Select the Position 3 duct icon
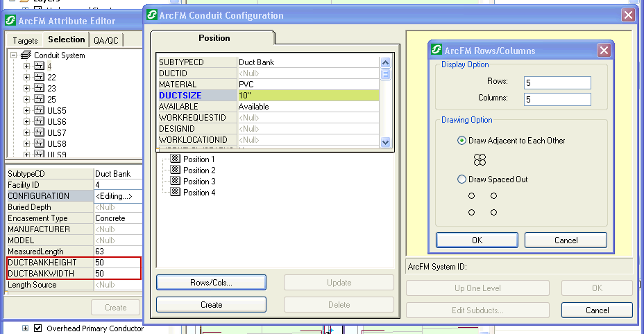 (x=176, y=182)
